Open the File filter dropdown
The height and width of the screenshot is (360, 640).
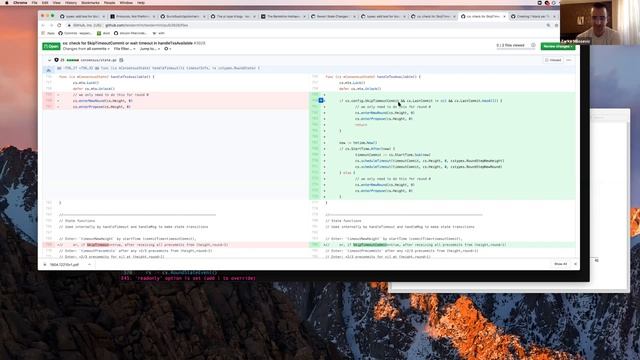coord(124,49)
